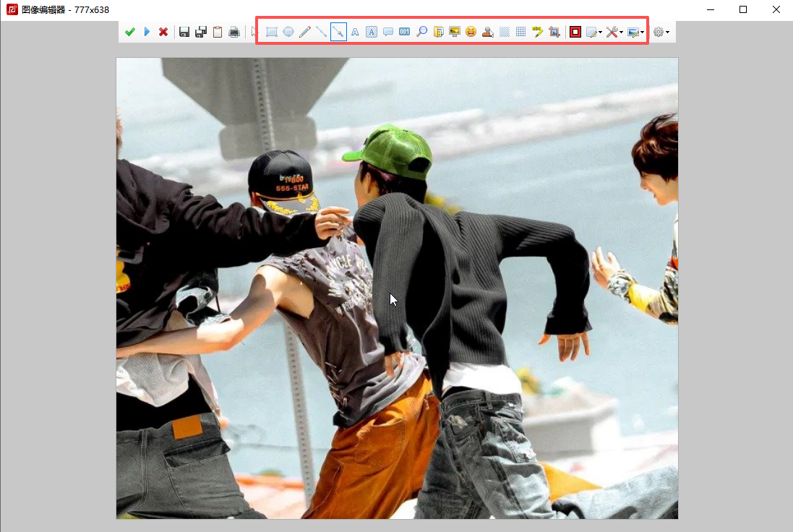Copy image using the clipboard icon
The image size is (793, 532).
click(217, 32)
